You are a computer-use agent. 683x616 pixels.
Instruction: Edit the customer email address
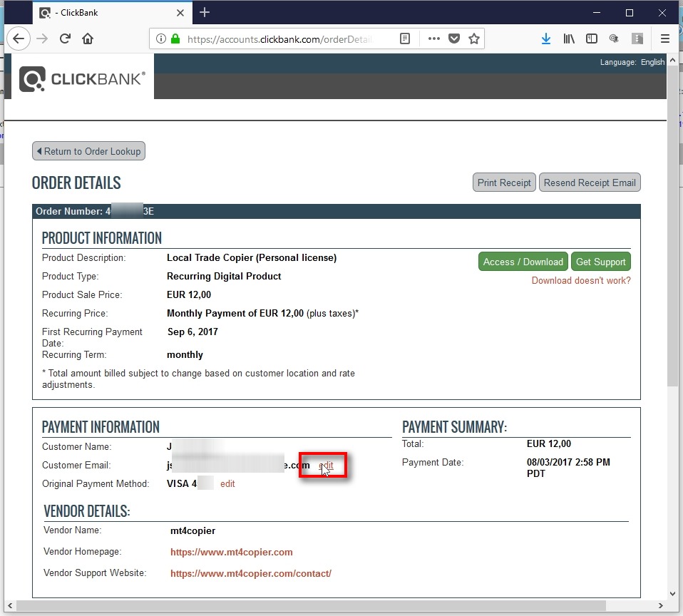pos(326,466)
